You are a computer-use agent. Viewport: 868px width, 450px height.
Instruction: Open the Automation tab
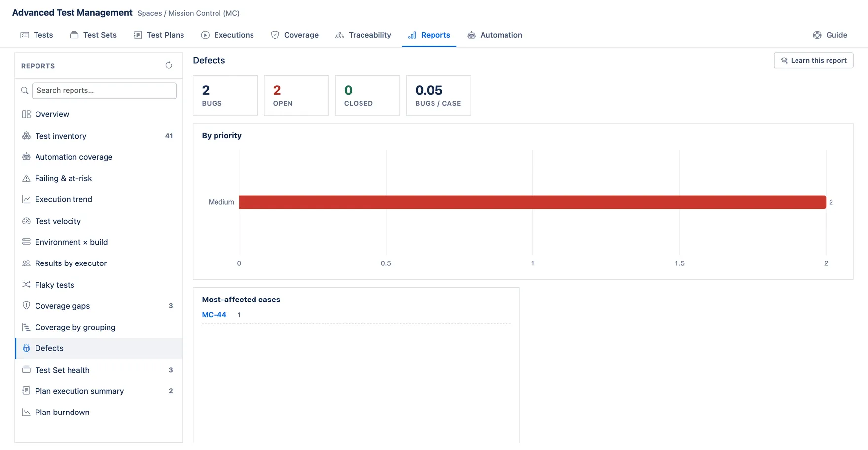point(495,35)
